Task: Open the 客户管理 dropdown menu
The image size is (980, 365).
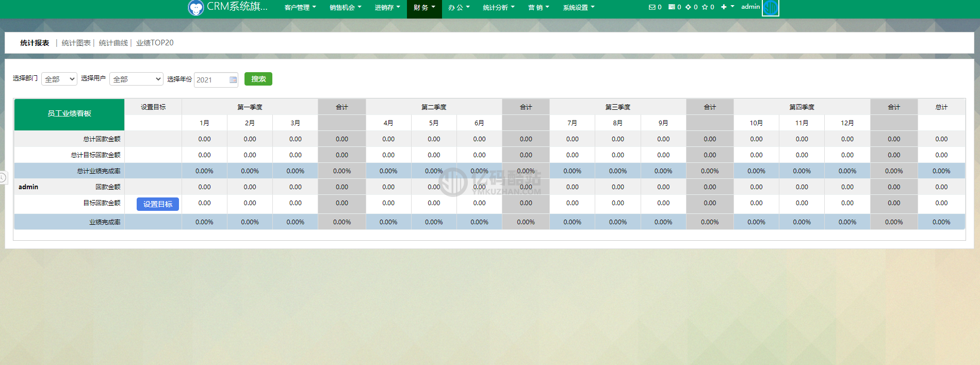Action: tap(300, 8)
